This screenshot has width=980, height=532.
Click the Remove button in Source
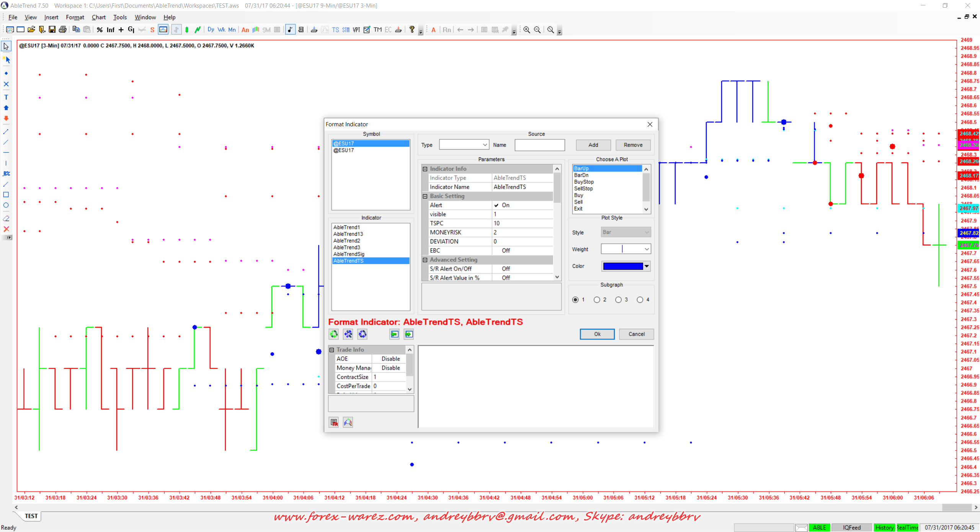point(633,145)
